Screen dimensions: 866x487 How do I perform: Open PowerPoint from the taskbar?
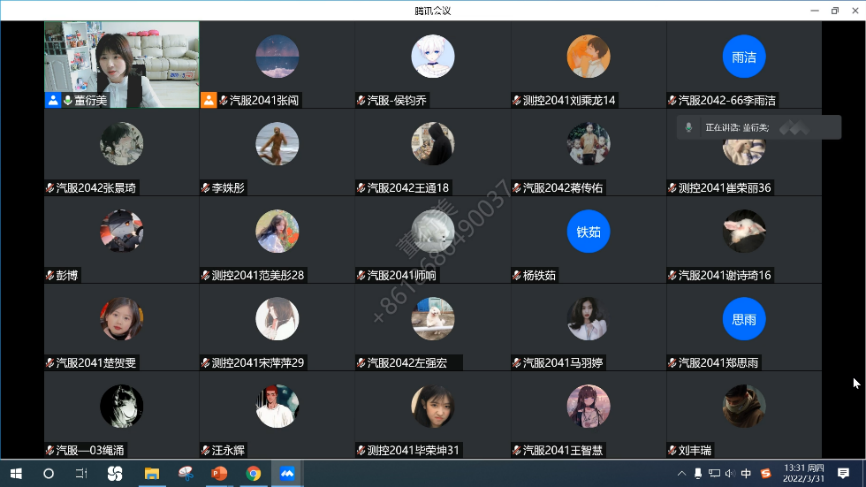(219, 473)
